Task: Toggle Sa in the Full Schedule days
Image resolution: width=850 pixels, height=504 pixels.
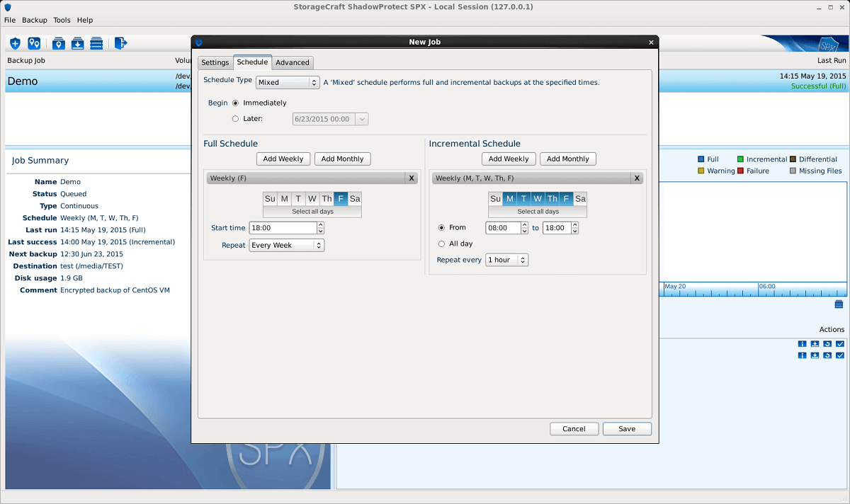Action: [355, 199]
